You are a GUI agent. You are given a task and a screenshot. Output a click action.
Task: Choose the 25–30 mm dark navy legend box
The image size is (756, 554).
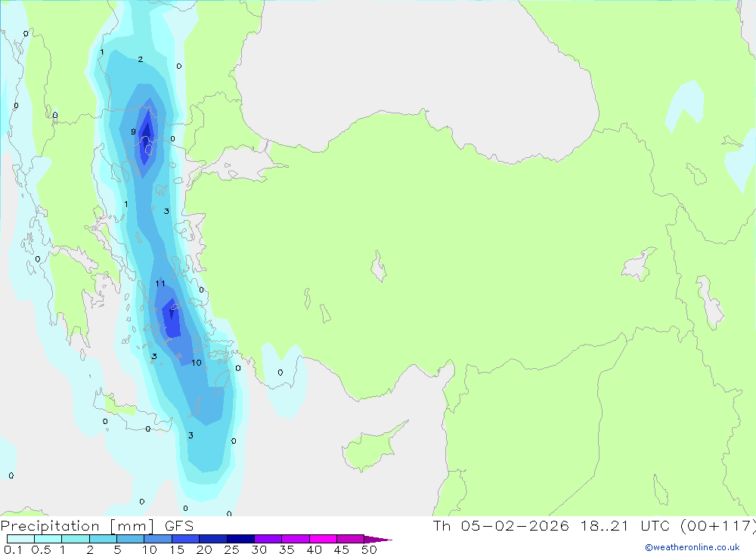coord(240,539)
